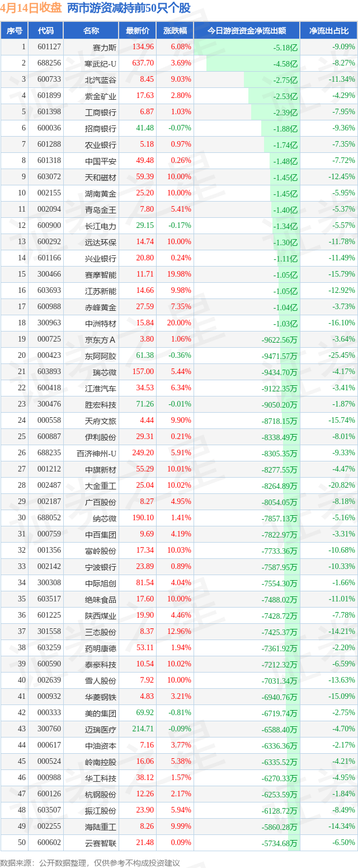The height and width of the screenshot is (868, 358).
Task: Click the 数据来源 disclaimer footer text
Action: point(90,862)
